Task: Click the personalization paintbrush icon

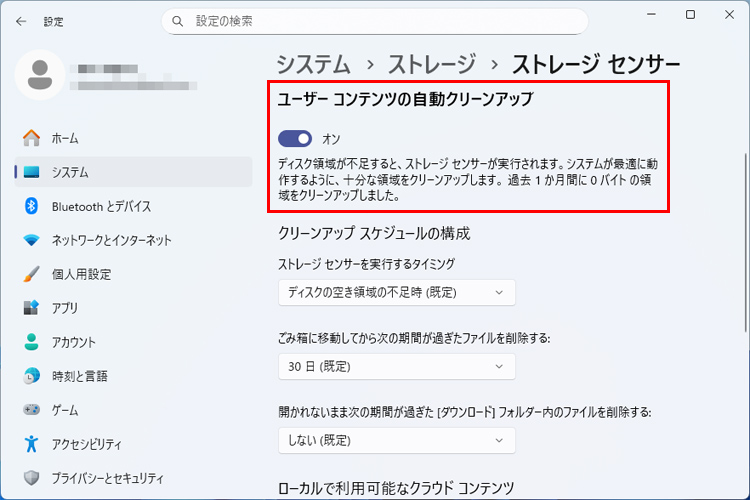Action: tap(31, 274)
